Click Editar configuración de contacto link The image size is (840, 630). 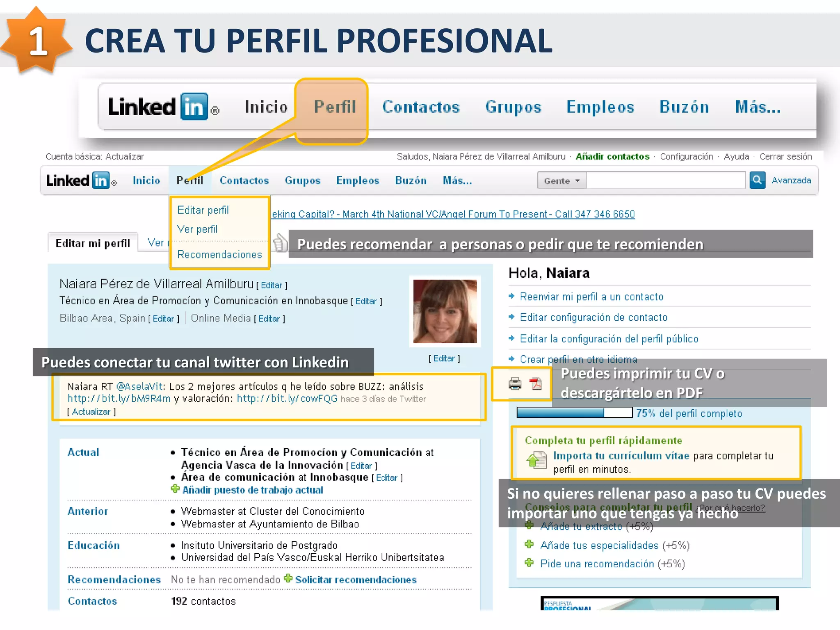593,317
